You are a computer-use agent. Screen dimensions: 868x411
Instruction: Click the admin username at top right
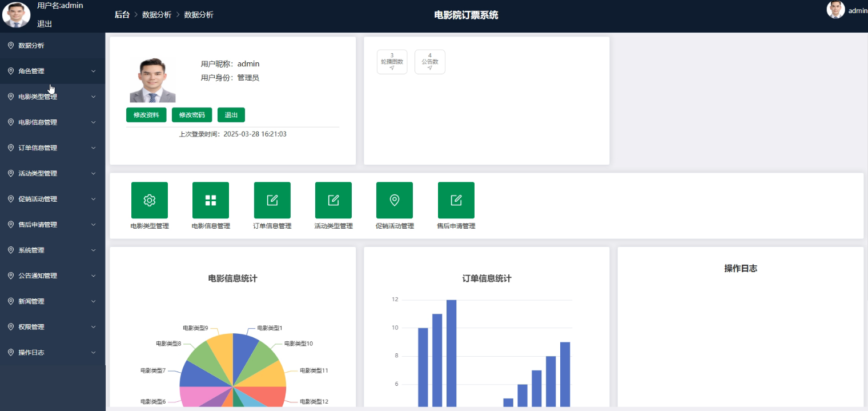coord(858,10)
